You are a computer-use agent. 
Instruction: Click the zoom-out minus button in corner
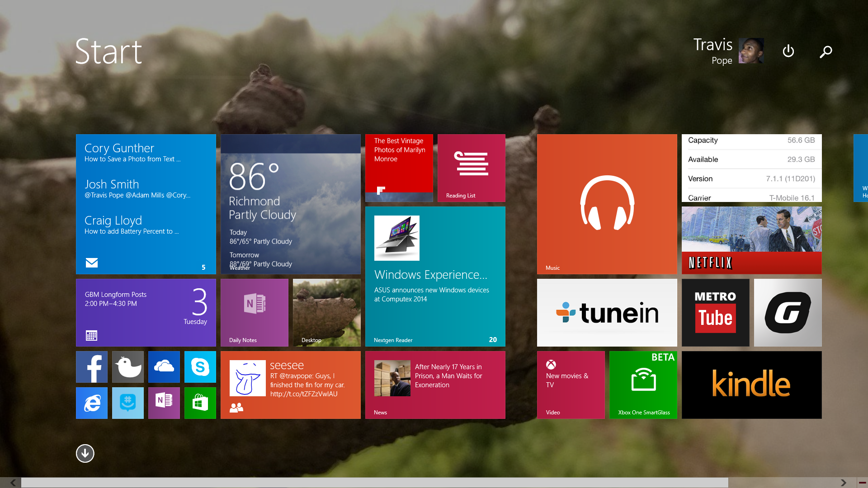click(863, 483)
